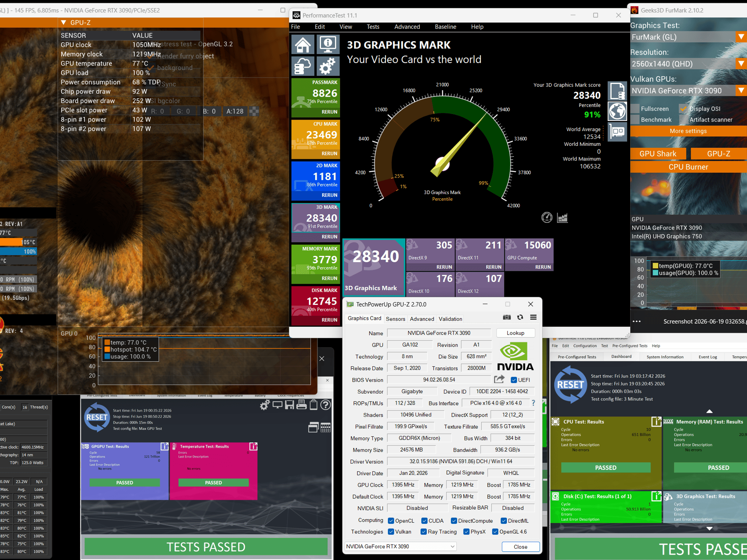Click the world globe compare icon
This screenshot has height=560, width=747.
click(617, 111)
